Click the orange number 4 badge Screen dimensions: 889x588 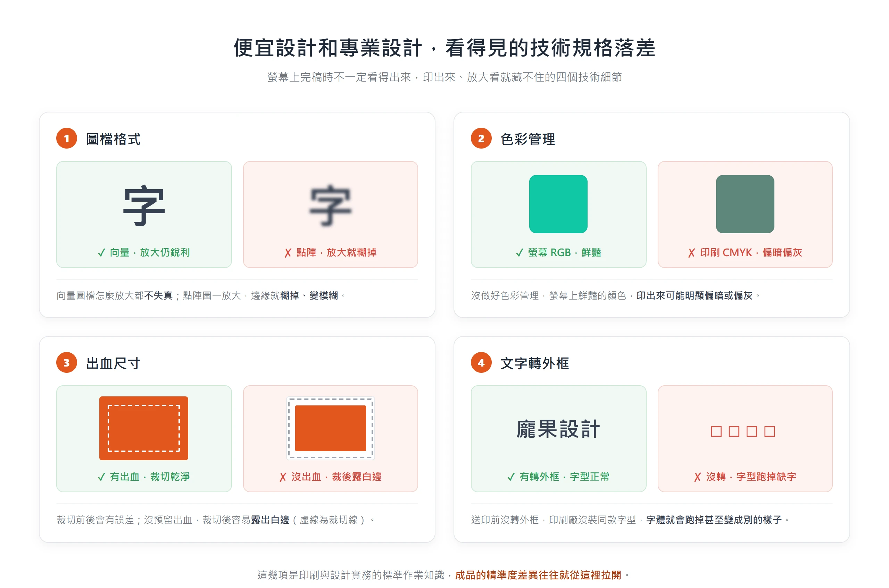pos(481,363)
